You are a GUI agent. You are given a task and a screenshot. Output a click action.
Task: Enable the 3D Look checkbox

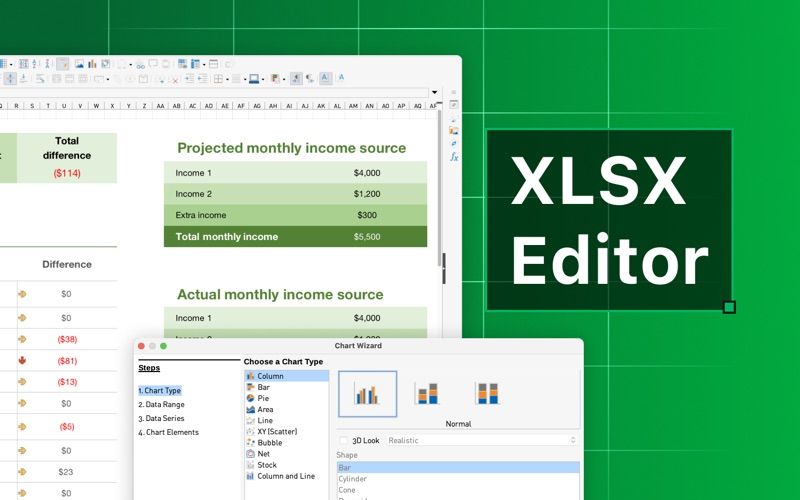pyautogui.click(x=344, y=440)
